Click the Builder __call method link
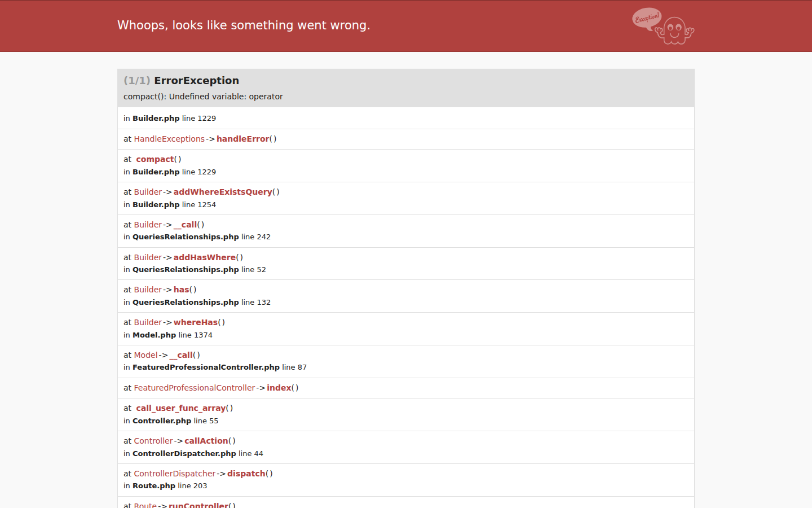Image resolution: width=812 pixels, height=508 pixels. point(185,225)
